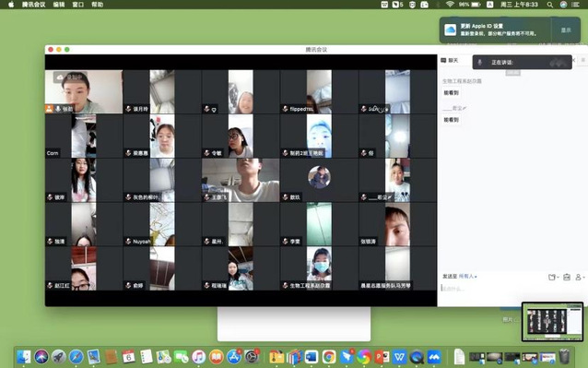Open WPS Office from the dock

399,357
